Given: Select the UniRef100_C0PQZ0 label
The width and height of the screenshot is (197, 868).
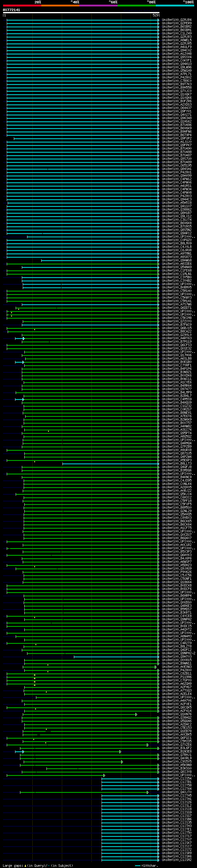Looking at the screenshot, I should pyautogui.click(x=177, y=240).
